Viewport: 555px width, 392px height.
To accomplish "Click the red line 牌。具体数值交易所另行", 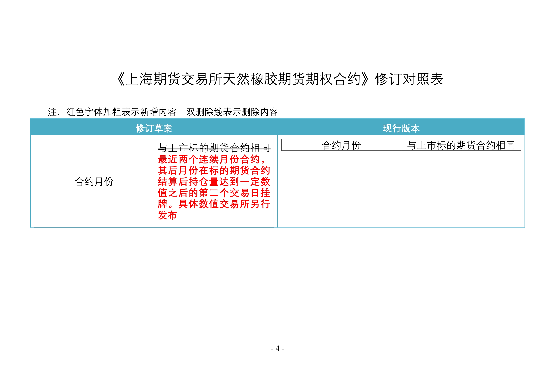I will 214,204.
